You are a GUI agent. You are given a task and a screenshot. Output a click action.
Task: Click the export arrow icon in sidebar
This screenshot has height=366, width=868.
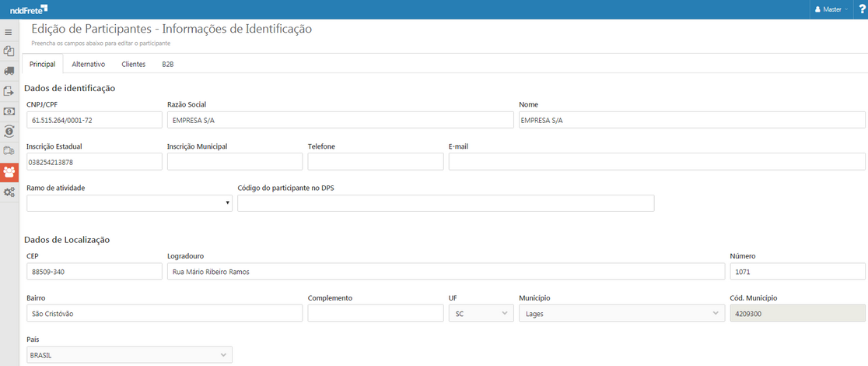coord(9,91)
